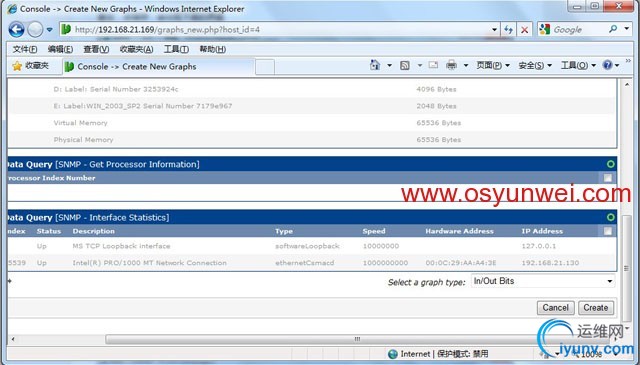Go back with the browser Back arrow

pos(16,29)
